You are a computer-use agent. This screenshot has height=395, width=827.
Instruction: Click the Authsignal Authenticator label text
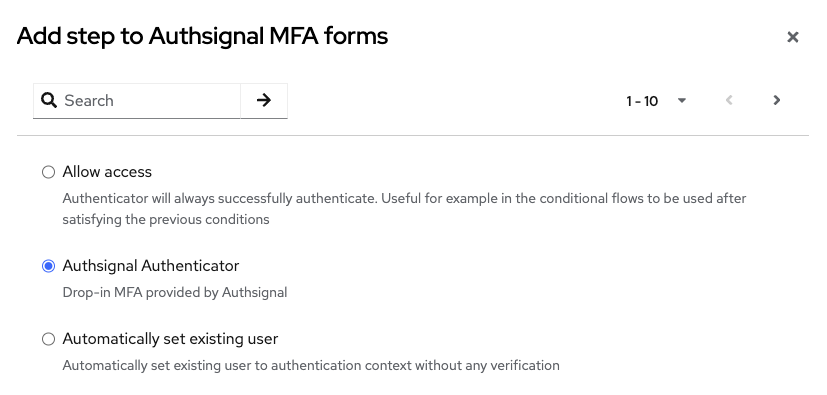tap(151, 266)
